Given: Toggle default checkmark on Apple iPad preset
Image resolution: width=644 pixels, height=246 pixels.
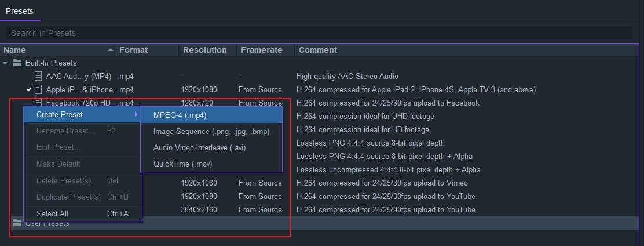Looking at the screenshot, I should (28, 89).
